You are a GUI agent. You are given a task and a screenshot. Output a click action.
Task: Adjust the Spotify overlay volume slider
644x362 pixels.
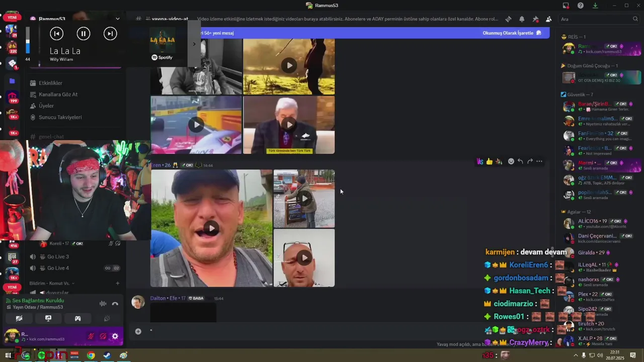click(x=28, y=40)
